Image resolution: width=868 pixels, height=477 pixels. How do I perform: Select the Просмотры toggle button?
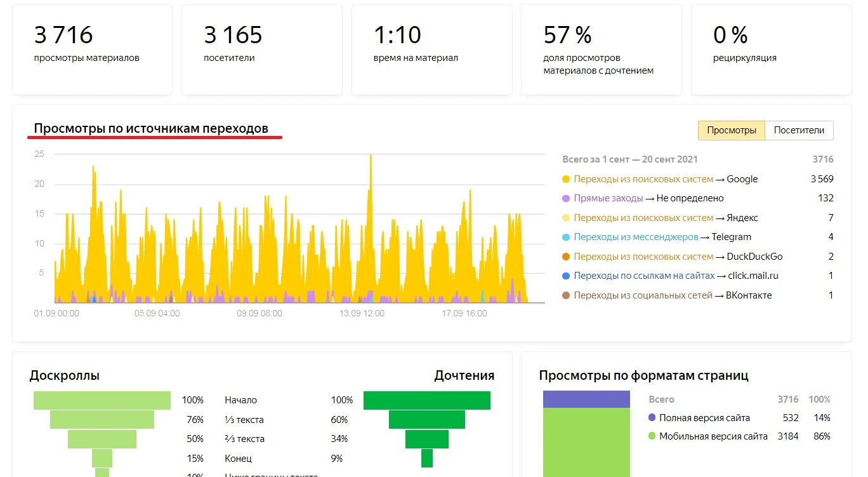(732, 130)
